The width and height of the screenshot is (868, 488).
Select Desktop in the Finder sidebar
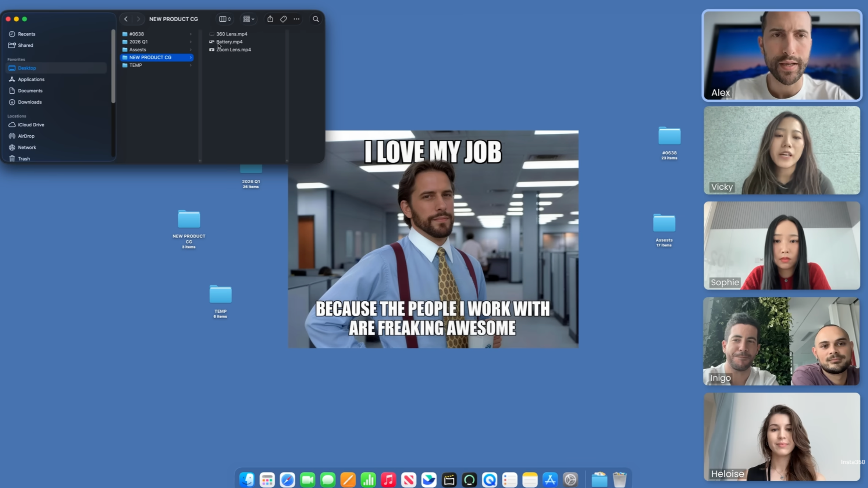pos(56,68)
